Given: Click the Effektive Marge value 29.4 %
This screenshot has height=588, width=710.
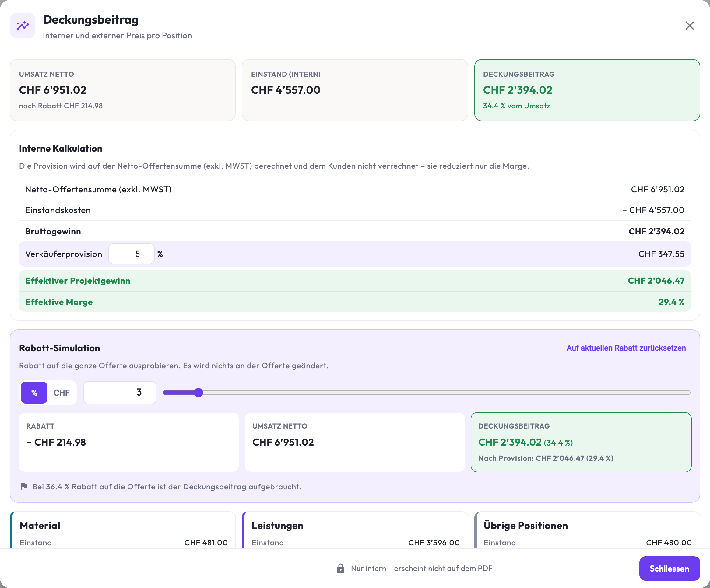Looking at the screenshot, I should pos(671,302).
